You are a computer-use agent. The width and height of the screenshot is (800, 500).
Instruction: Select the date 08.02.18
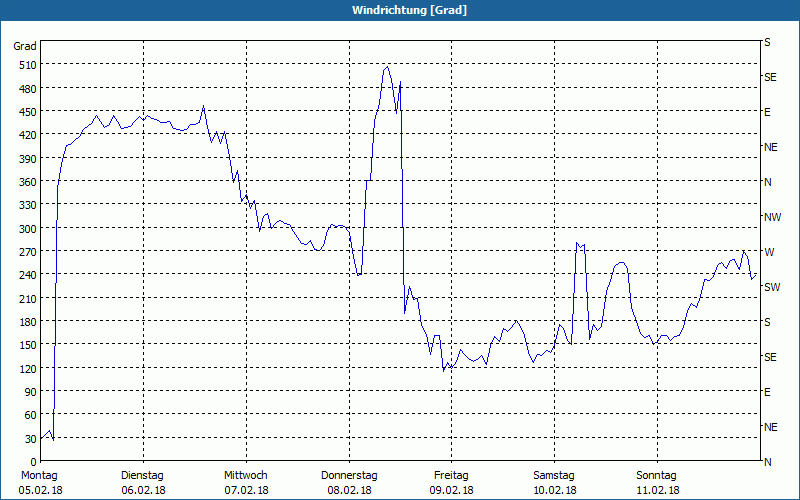(349, 491)
